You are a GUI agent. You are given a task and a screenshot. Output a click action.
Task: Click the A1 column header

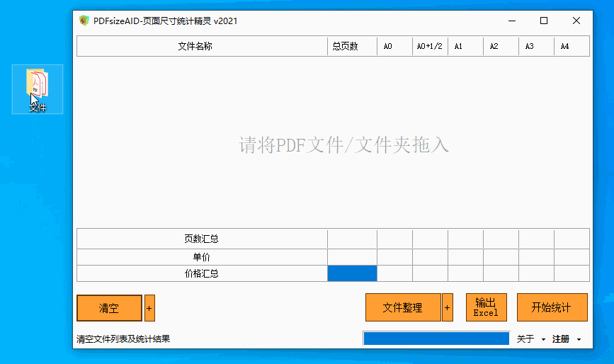click(x=465, y=46)
